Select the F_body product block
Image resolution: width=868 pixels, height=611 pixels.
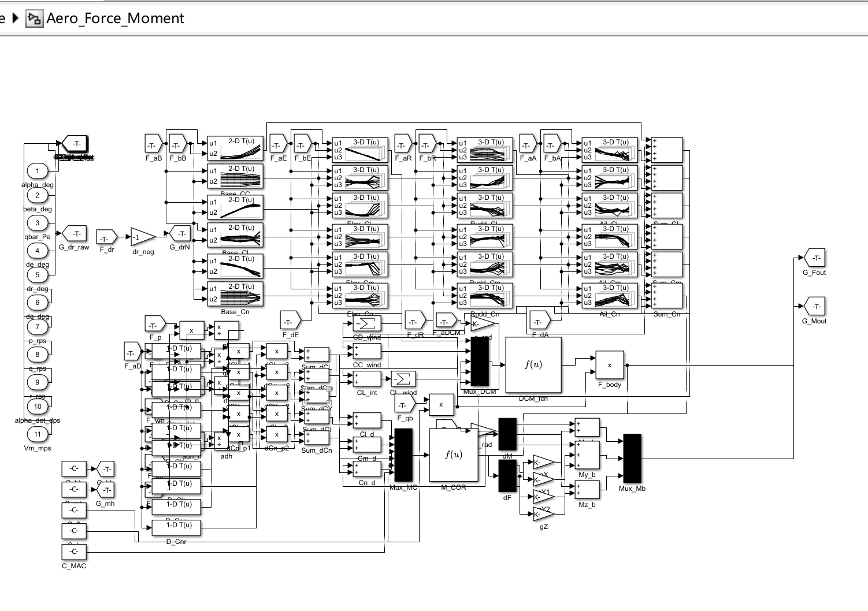610,365
